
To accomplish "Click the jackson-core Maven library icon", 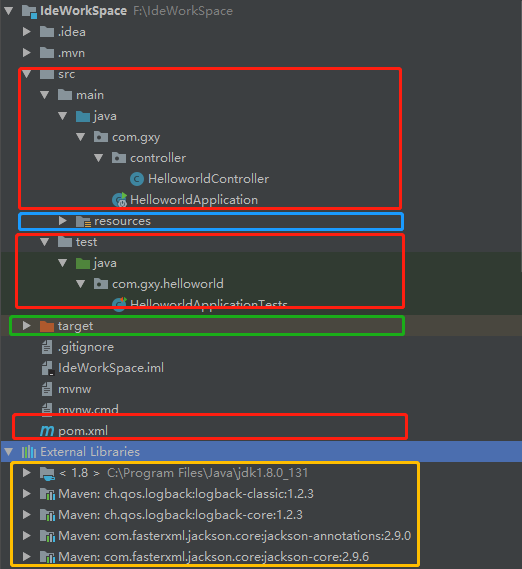I will pyautogui.click(x=47, y=557).
